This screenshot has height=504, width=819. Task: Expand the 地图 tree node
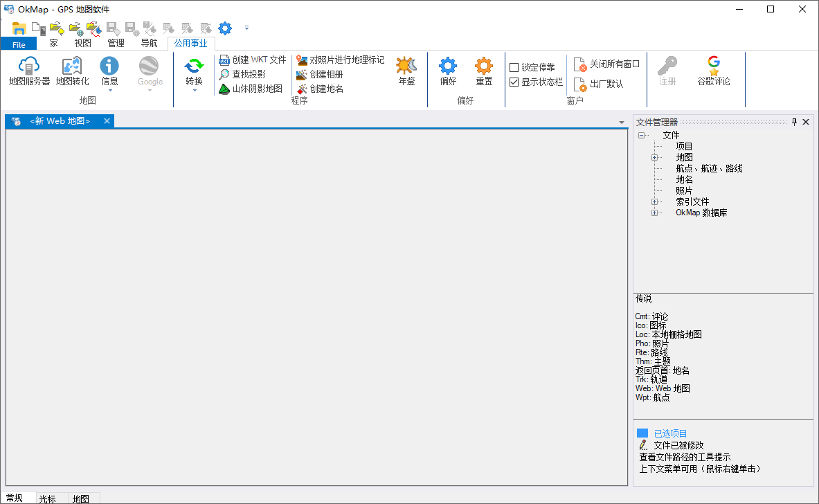click(x=654, y=156)
